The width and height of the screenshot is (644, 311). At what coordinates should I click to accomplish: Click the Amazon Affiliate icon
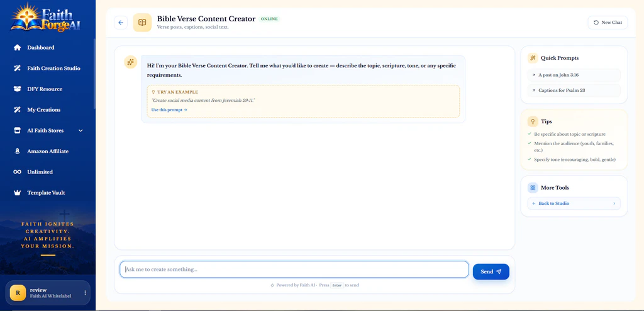[17, 151]
